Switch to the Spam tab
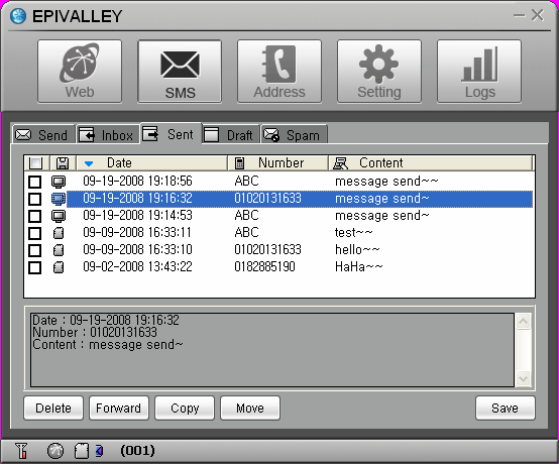Viewport: 559px width, 464px height. 294,135
